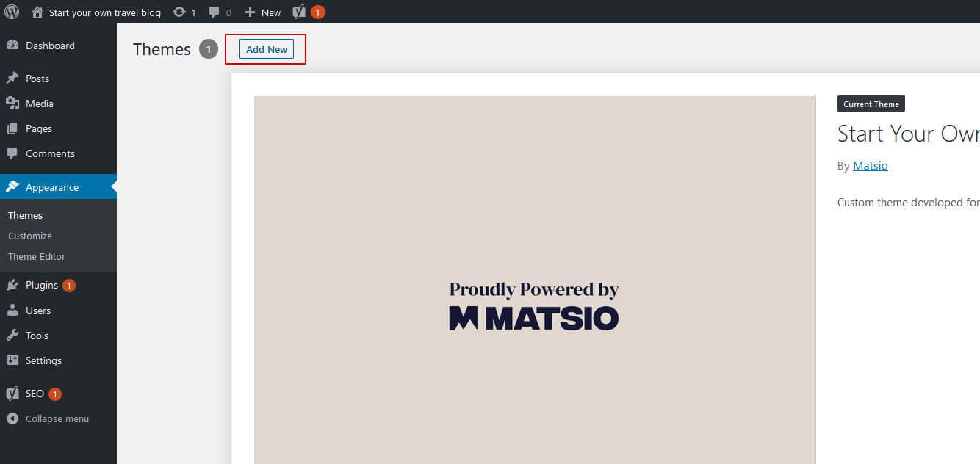Click the home icon in admin bar
The image size is (980, 464).
[x=37, y=12]
